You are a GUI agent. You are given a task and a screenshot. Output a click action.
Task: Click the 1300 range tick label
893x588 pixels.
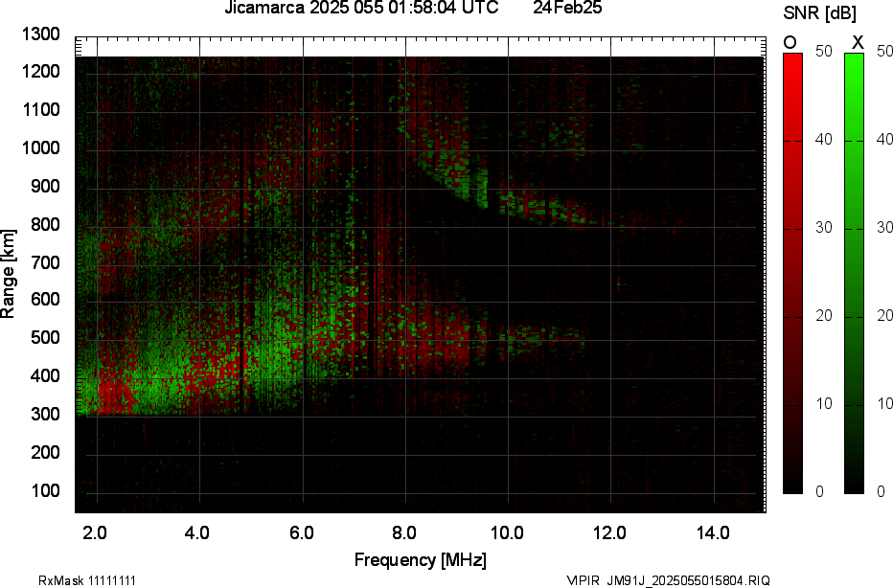click(x=41, y=34)
